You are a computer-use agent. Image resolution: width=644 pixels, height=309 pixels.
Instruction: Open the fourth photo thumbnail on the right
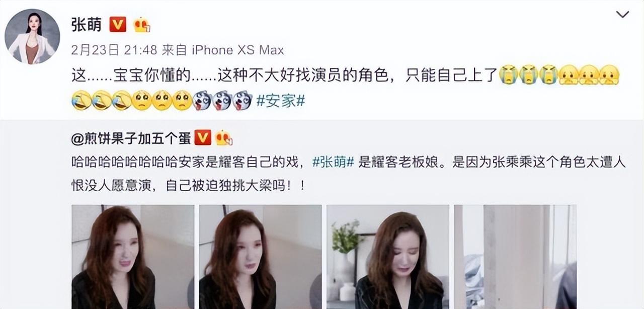(515, 257)
